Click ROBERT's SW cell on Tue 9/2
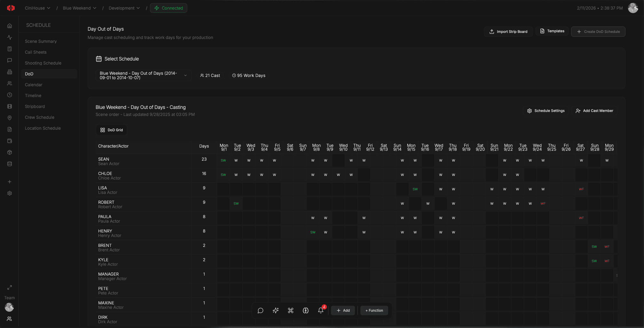Viewport: 644px width, 328px height. [x=236, y=203]
